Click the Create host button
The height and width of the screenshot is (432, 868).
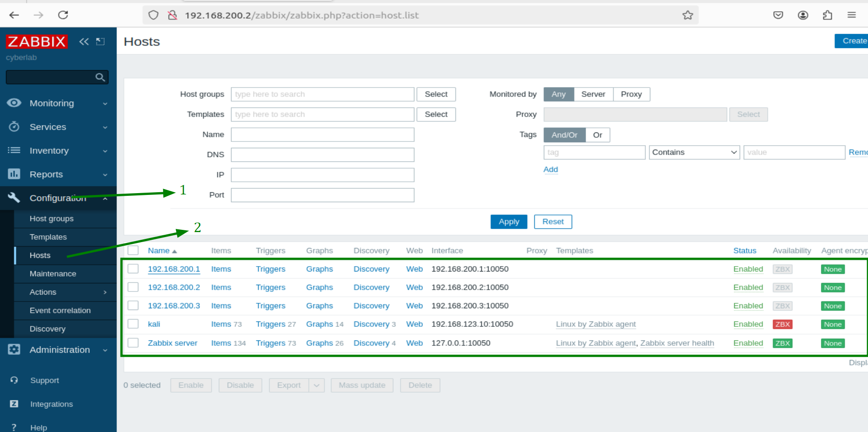click(x=852, y=41)
